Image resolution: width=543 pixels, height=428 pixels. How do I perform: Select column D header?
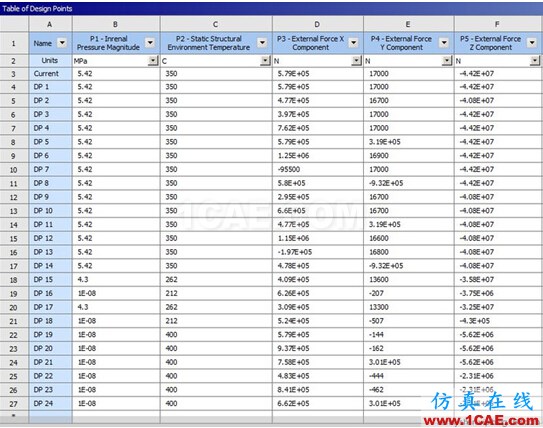point(317,24)
